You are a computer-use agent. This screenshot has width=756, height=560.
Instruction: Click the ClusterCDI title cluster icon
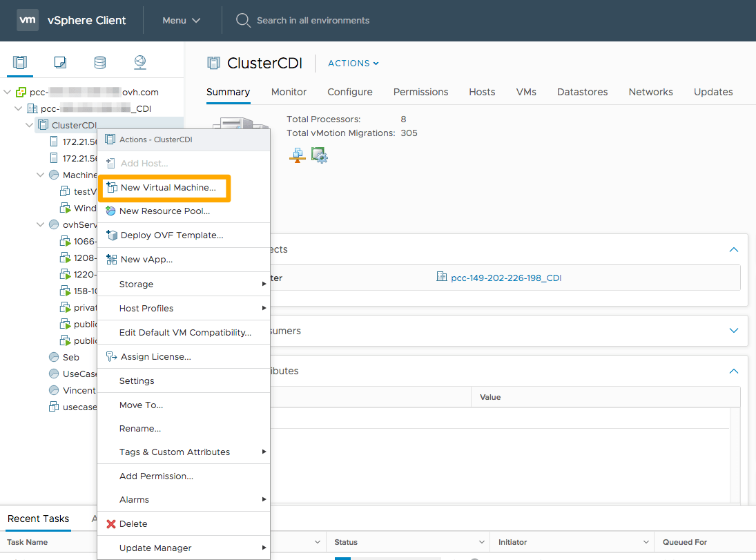[x=213, y=64]
